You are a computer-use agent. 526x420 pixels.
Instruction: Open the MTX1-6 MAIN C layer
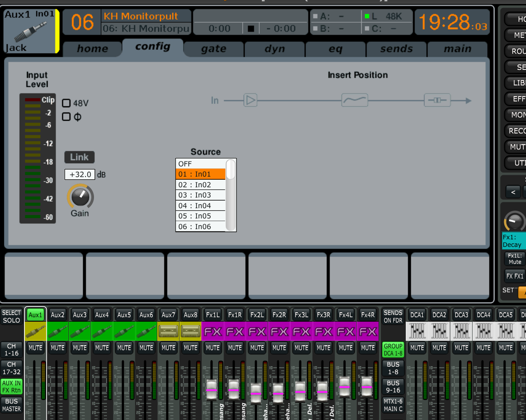tap(393, 405)
